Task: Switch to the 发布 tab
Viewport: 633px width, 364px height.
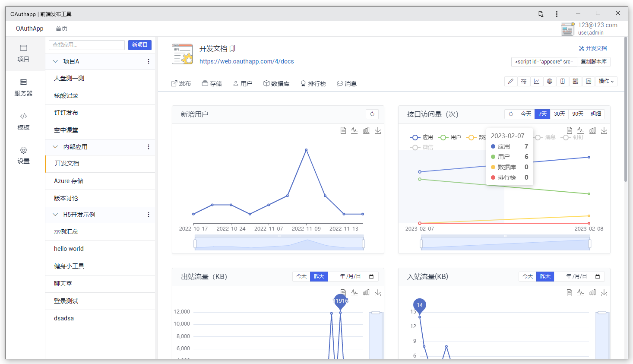Action: tap(181, 84)
